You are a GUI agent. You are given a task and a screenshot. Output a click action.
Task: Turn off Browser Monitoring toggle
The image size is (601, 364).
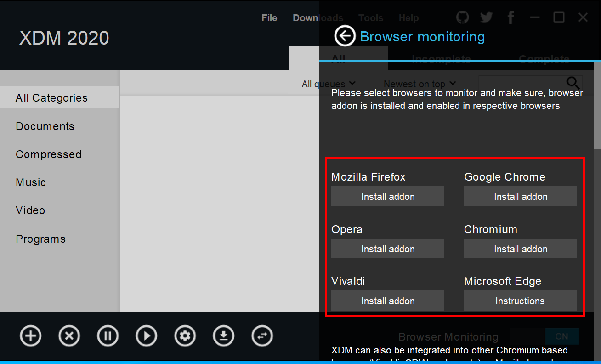tap(561, 336)
